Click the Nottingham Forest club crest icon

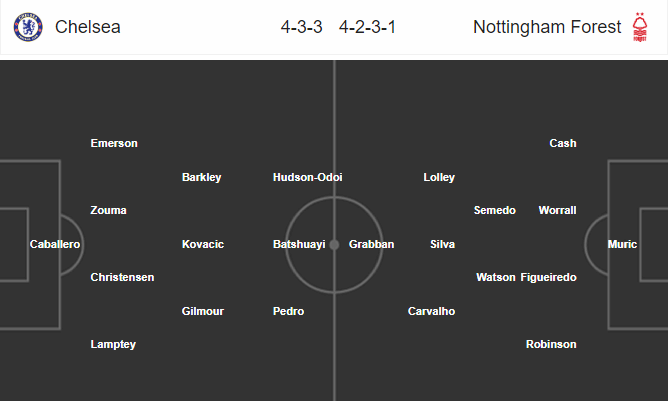(639, 27)
